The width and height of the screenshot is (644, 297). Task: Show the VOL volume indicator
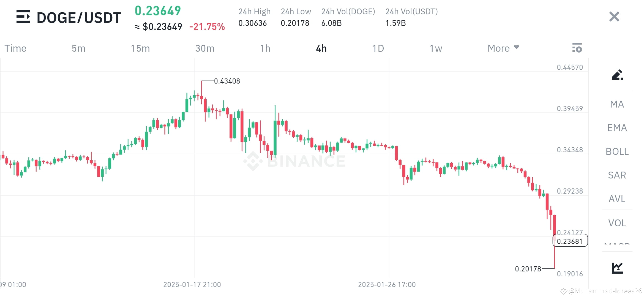click(617, 223)
